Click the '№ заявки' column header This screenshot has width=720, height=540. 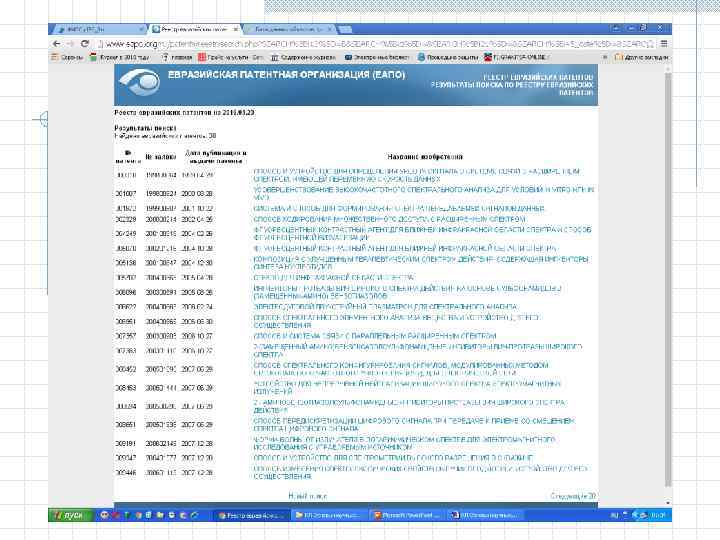tap(161, 157)
